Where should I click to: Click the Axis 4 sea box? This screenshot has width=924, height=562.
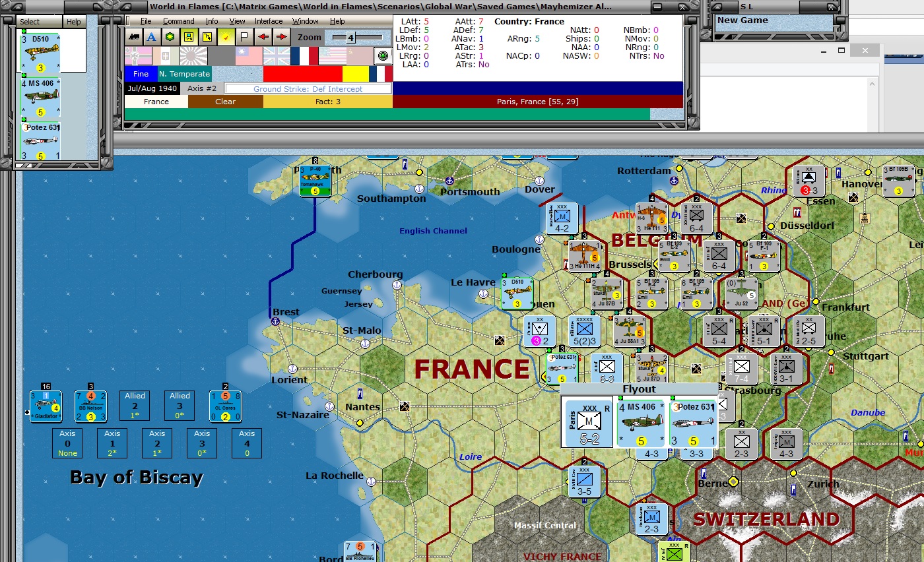point(247,443)
